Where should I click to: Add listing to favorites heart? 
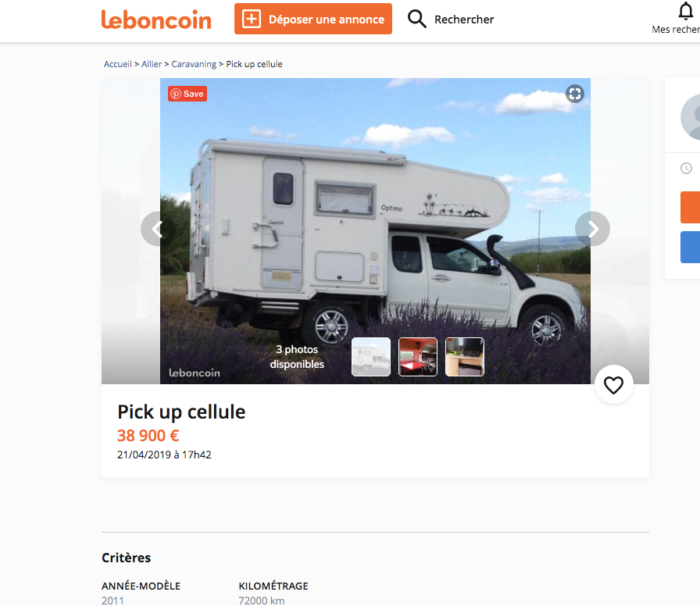pyautogui.click(x=614, y=385)
